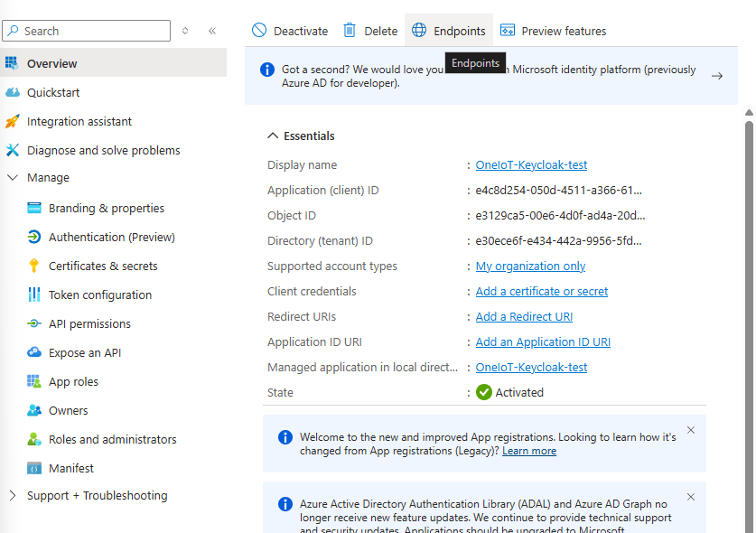Open the Overview menu item

pyautogui.click(x=113, y=62)
